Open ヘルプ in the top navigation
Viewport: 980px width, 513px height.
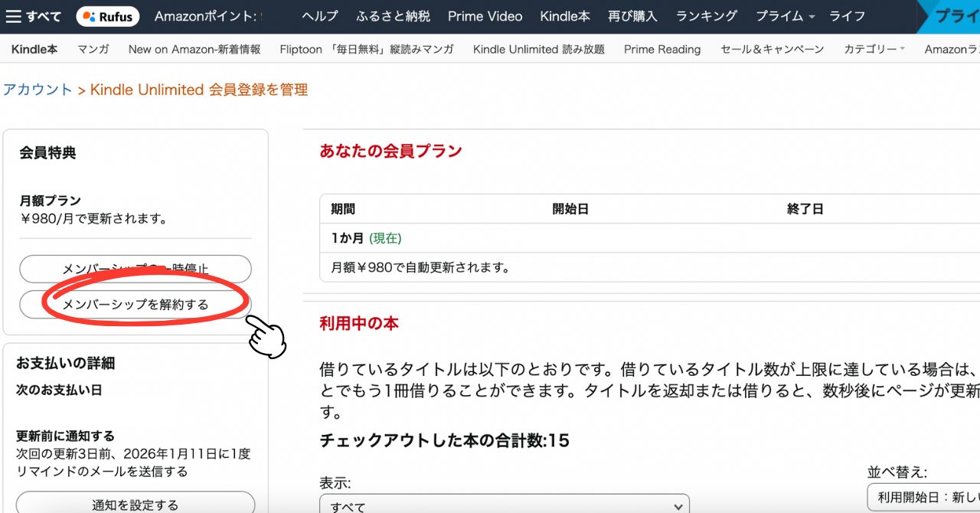click(x=320, y=16)
